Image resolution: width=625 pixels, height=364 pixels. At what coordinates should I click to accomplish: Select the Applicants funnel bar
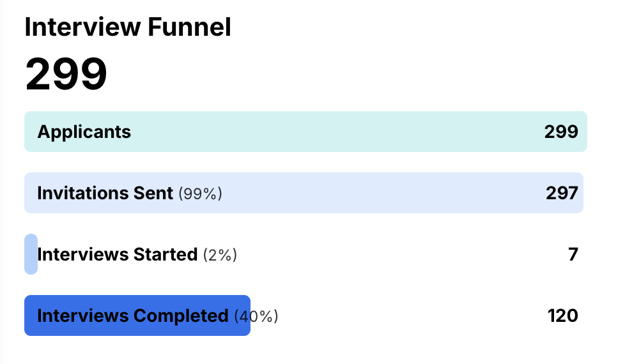[305, 132]
